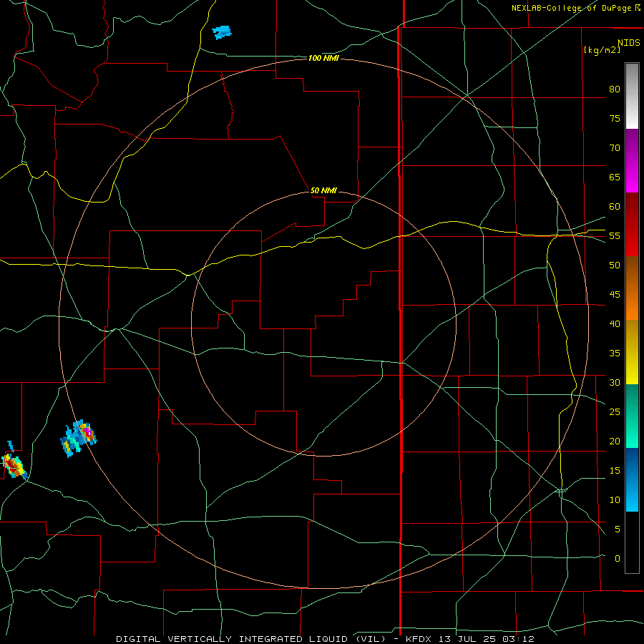Image resolution: width=644 pixels, height=644 pixels.
Task: Click the magenta-core storm cell near 100 NMI ring
Action: (x=79, y=438)
